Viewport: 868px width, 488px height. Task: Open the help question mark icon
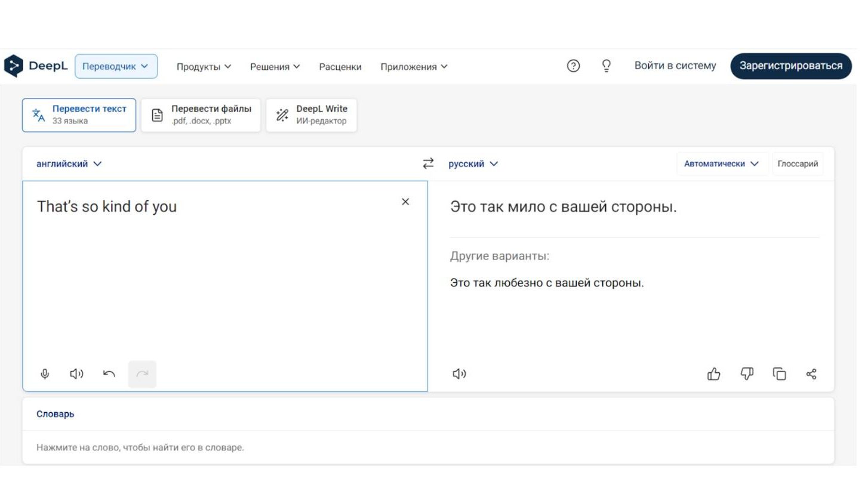(573, 66)
